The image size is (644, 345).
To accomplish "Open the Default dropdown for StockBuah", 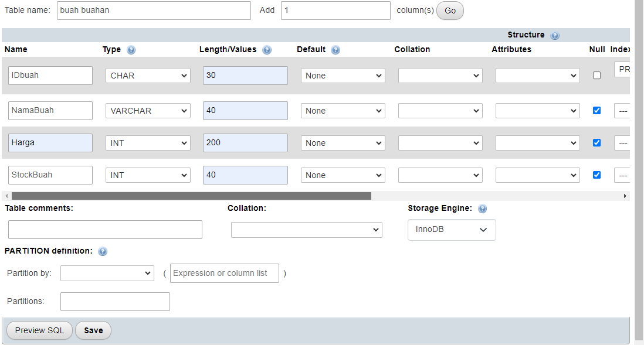I will (343, 175).
